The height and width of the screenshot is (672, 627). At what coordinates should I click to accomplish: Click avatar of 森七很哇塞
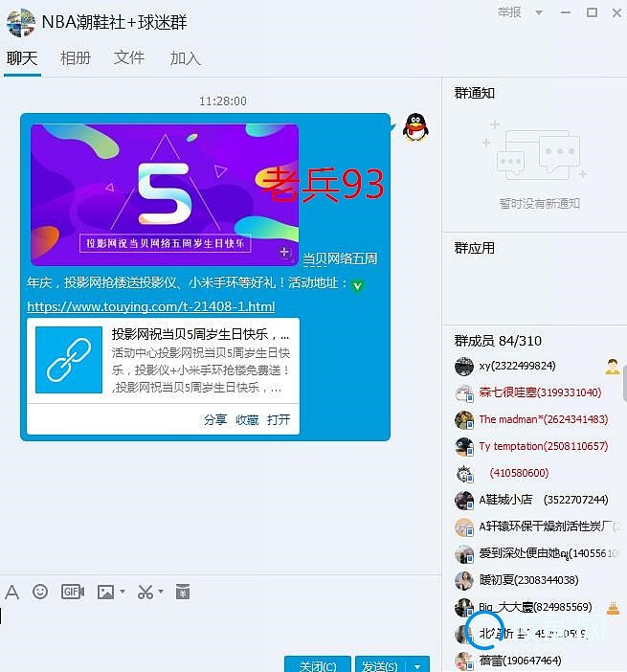(464, 393)
